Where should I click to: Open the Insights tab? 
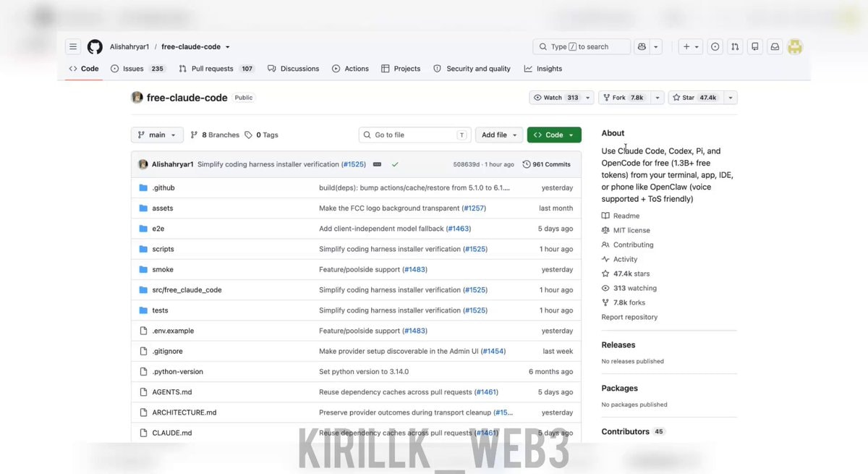coord(543,69)
